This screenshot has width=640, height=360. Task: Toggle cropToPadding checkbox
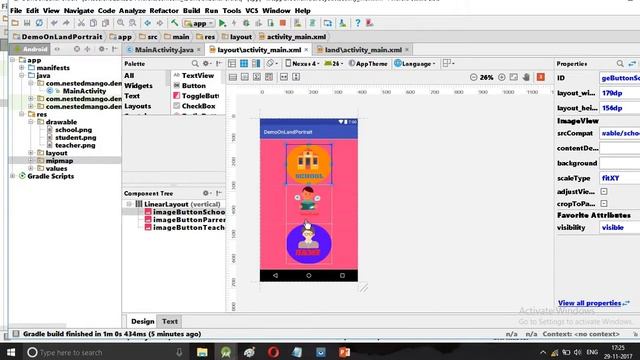(x=604, y=203)
